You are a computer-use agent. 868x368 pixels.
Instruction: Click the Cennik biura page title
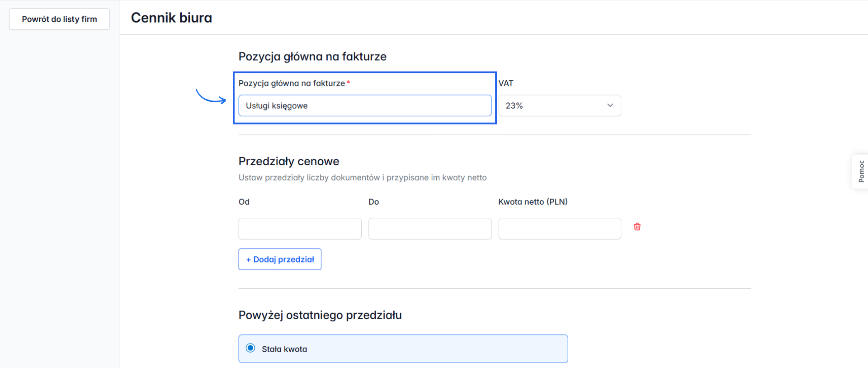tap(171, 18)
